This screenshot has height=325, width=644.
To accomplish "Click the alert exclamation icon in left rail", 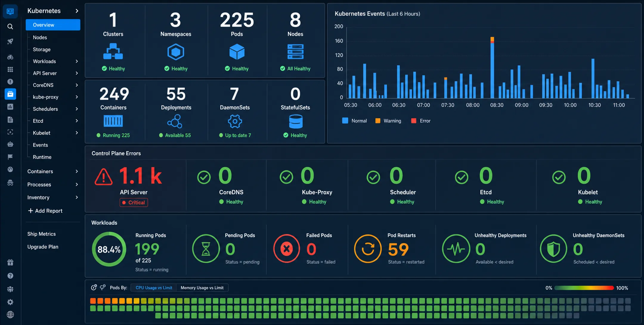I will tap(10, 81).
